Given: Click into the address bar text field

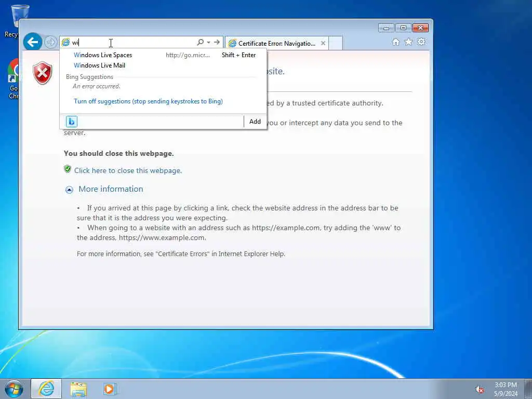Looking at the screenshot, I should click(x=134, y=43).
